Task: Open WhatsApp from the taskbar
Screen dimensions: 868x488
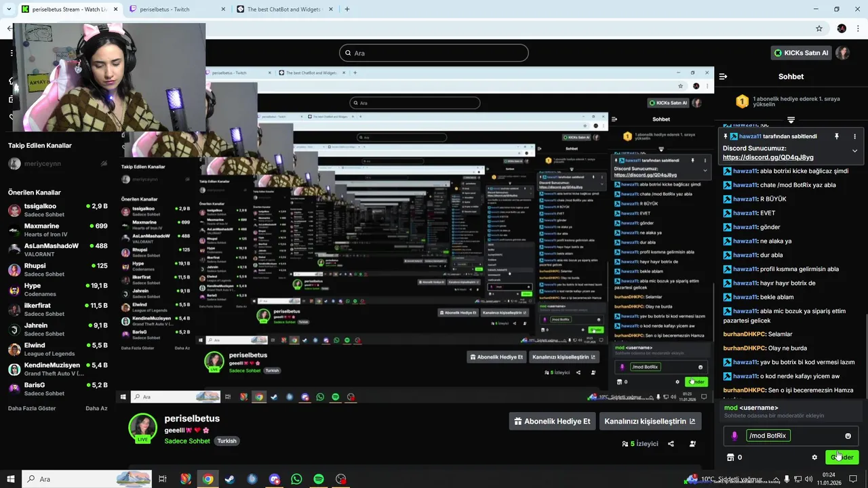Action: pyautogui.click(x=296, y=479)
